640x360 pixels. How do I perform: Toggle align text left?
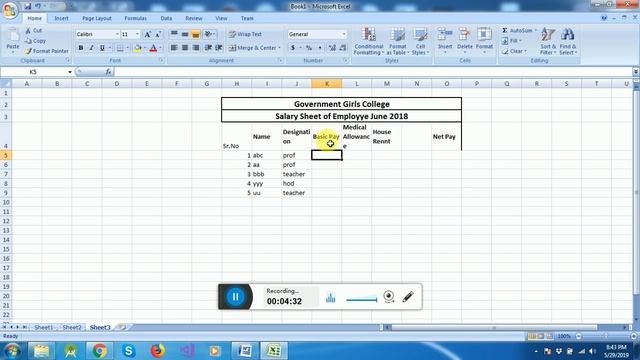click(174, 48)
